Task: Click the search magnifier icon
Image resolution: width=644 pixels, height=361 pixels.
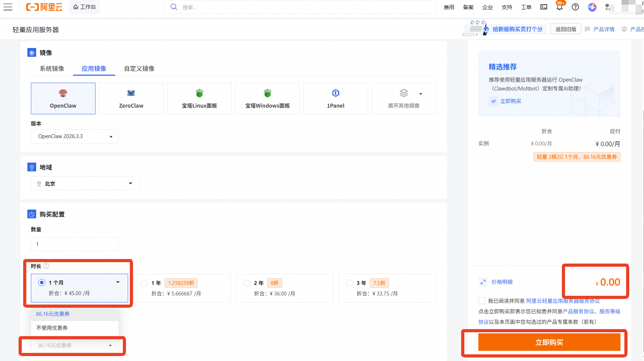Action: 174,7
